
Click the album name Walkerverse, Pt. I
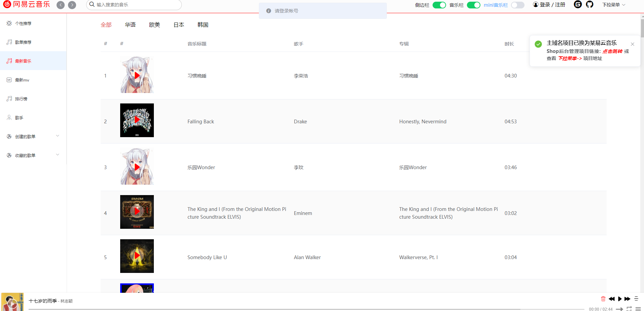click(418, 257)
